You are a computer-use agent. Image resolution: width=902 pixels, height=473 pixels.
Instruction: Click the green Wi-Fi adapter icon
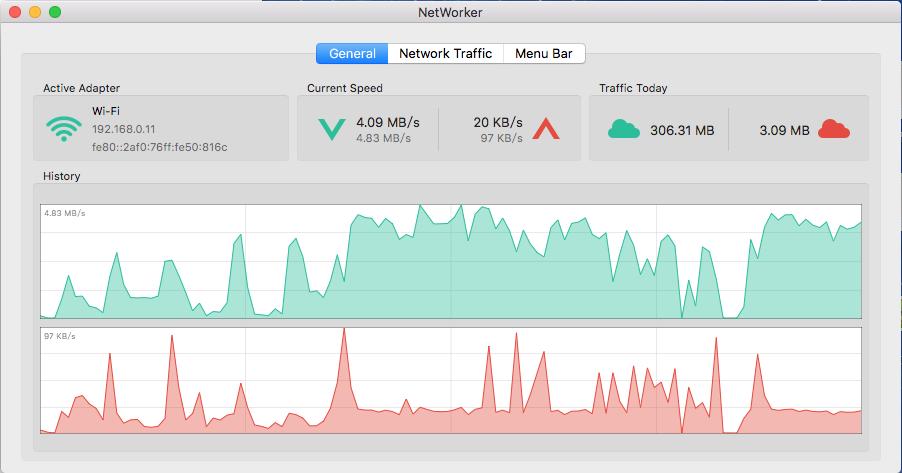click(63, 129)
